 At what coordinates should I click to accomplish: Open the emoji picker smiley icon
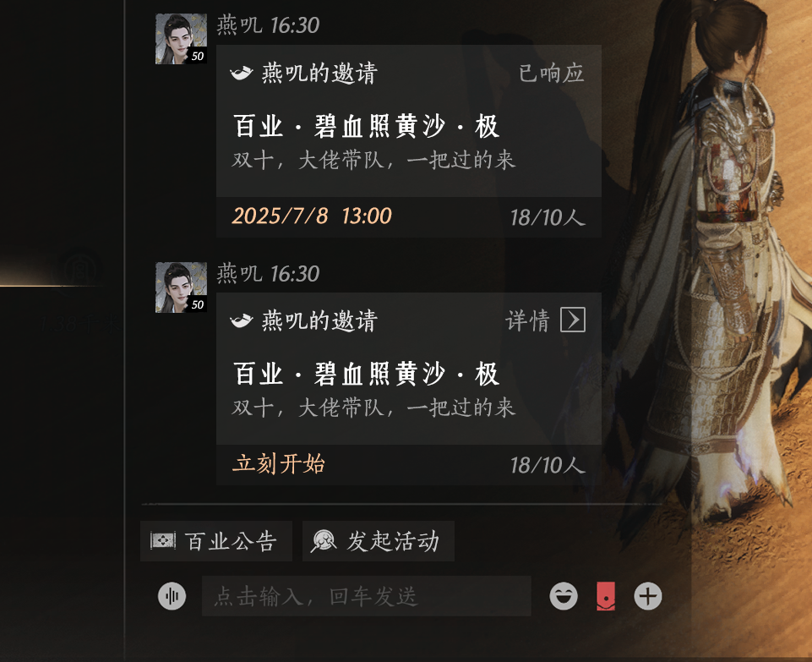tap(564, 596)
